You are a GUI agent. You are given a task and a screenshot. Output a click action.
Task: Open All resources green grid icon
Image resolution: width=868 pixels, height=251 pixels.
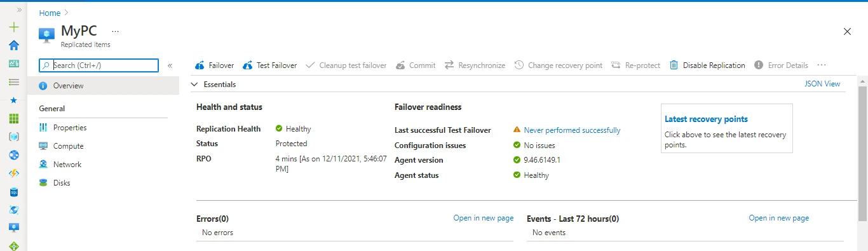[x=14, y=119]
